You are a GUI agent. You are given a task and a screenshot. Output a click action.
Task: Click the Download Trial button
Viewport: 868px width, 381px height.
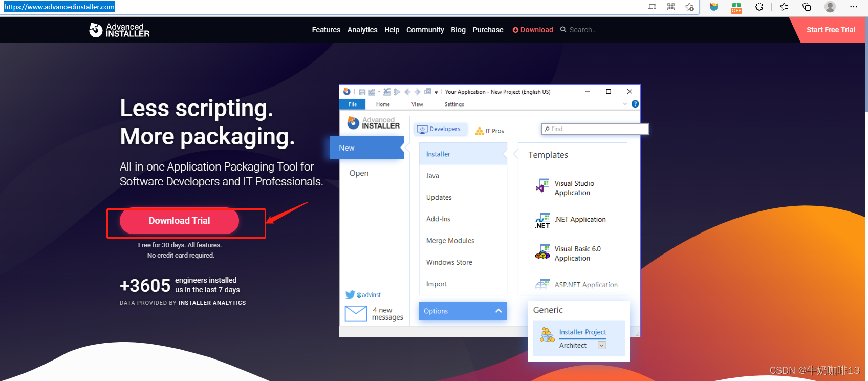[x=179, y=221]
